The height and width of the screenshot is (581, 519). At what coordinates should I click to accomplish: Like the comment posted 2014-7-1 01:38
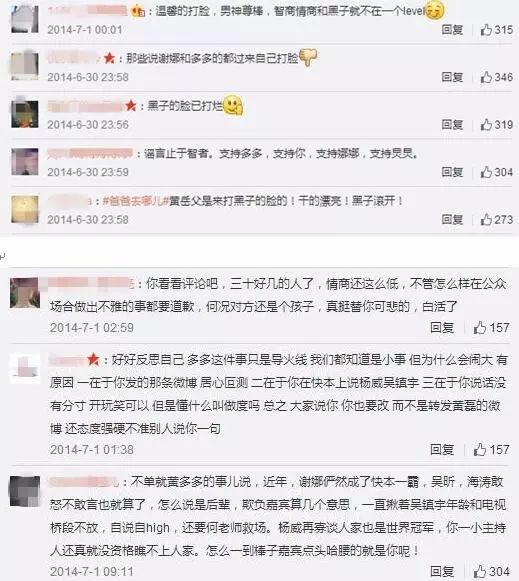[x=480, y=449]
